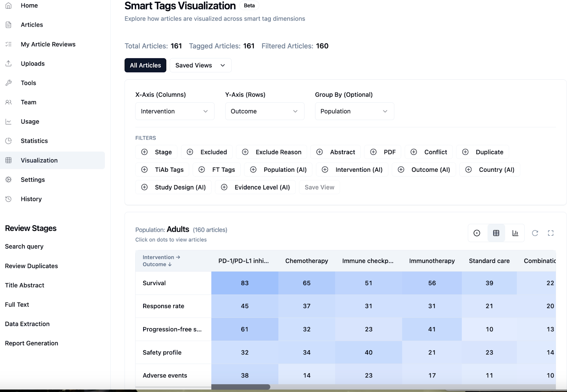Click the refresh visualization icon
Screen dimensions: 567x392
coord(535,233)
